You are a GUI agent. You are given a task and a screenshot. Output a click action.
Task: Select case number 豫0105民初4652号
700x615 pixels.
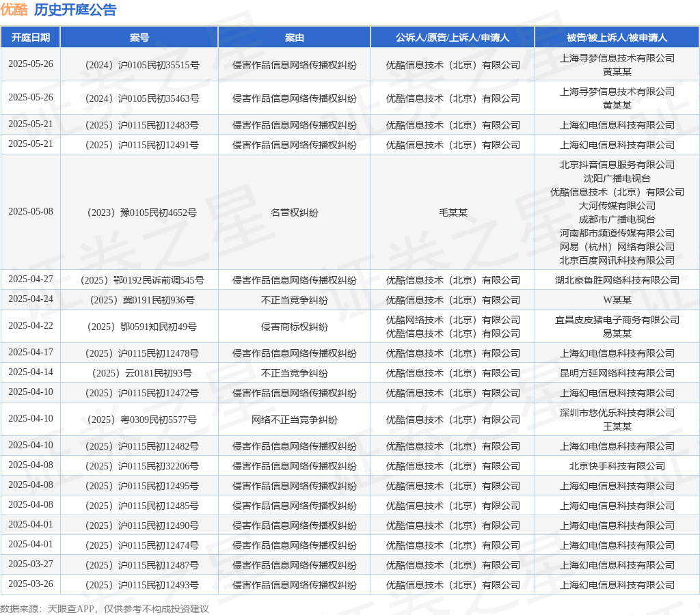142,213
